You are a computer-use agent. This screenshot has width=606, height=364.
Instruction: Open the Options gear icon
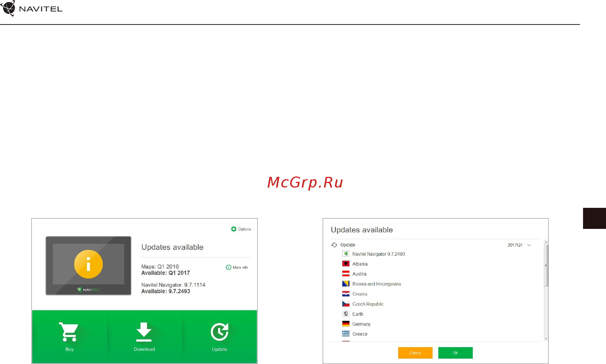pos(234,229)
